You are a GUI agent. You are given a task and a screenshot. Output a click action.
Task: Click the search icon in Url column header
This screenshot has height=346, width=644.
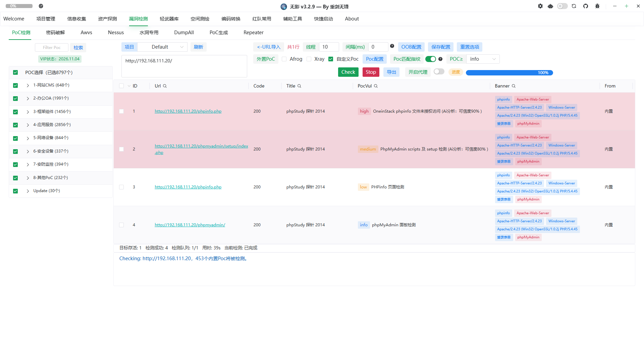165,86
